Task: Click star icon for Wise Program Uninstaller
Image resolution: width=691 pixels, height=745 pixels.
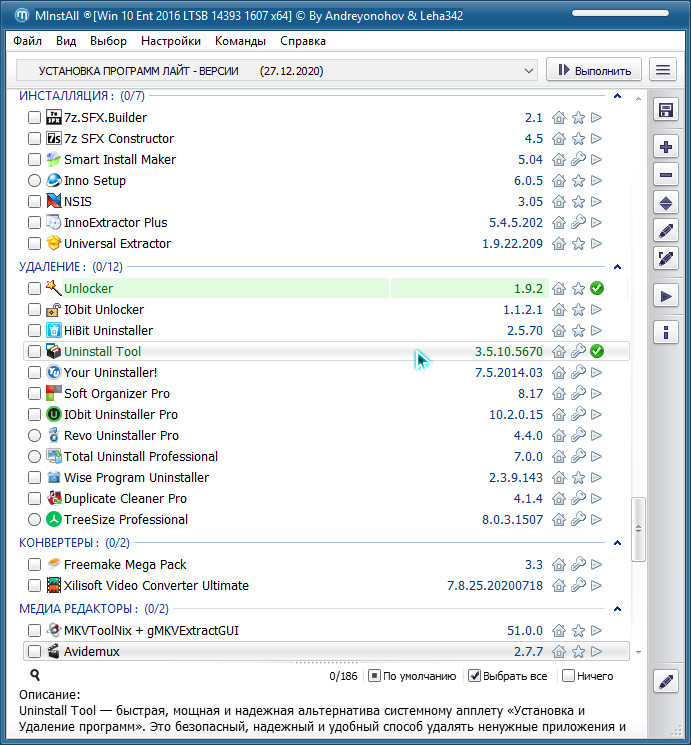Action: click(578, 478)
